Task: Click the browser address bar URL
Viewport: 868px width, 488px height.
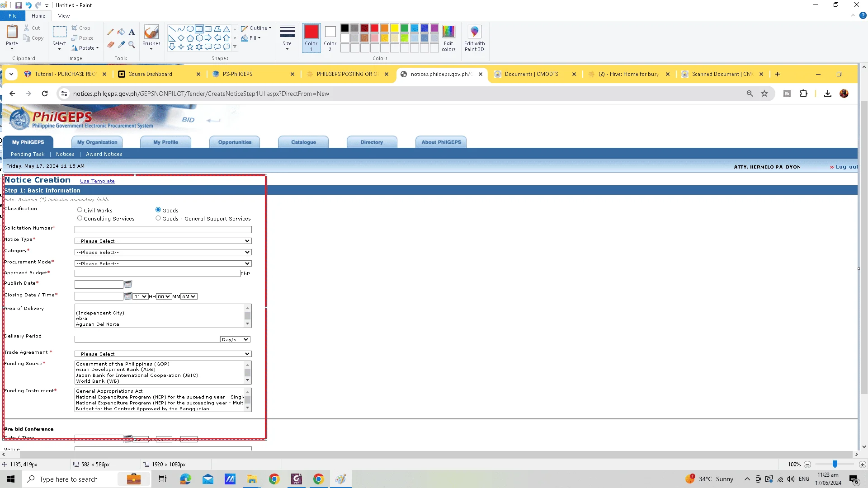Action: [x=201, y=94]
